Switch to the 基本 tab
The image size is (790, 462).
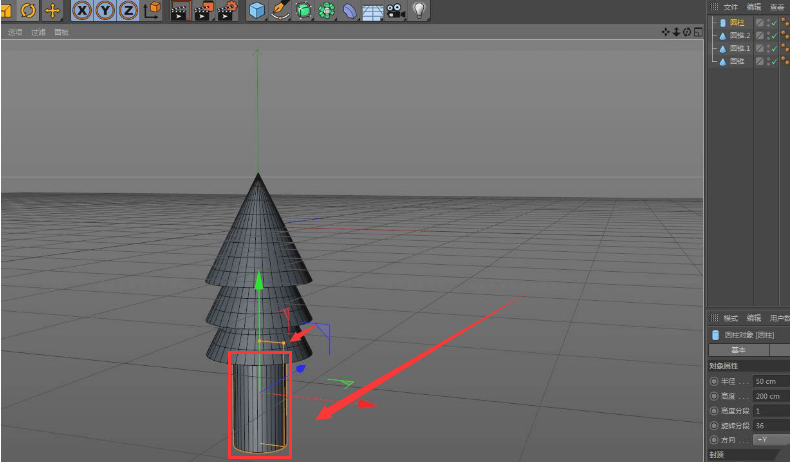(x=739, y=350)
